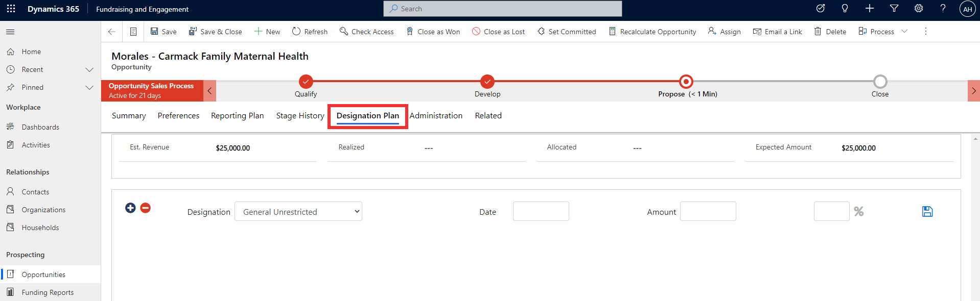
Task: Select the Close stage marker
Action: pyautogui.click(x=880, y=82)
